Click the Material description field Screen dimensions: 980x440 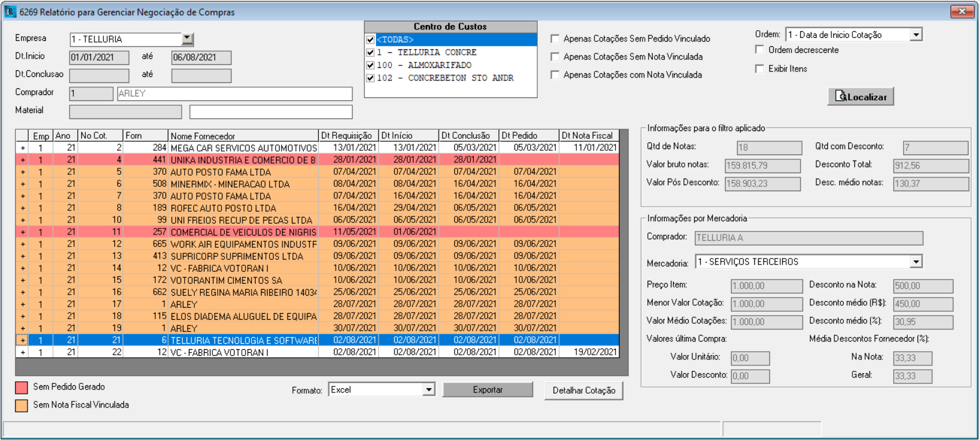point(271,112)
